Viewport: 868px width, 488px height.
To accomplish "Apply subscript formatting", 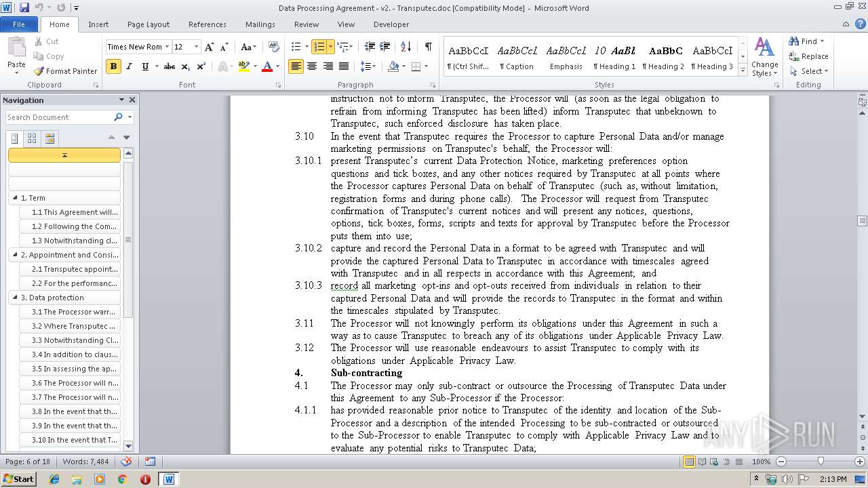I will (x=186, y=66).
